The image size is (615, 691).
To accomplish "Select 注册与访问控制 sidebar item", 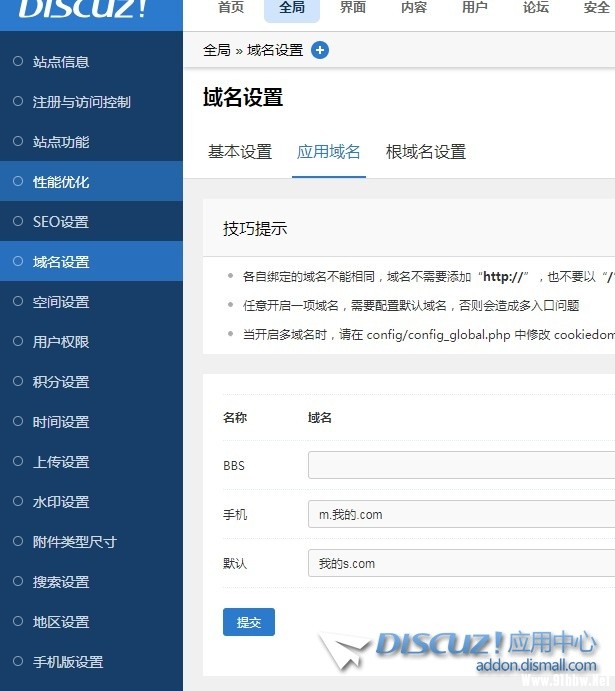I will click(81, 102).
